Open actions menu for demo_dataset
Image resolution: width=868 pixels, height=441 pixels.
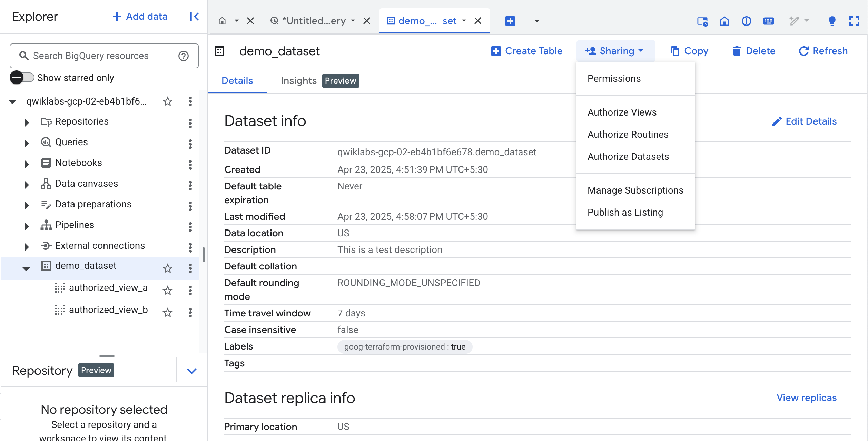click(x=190, y=268)
